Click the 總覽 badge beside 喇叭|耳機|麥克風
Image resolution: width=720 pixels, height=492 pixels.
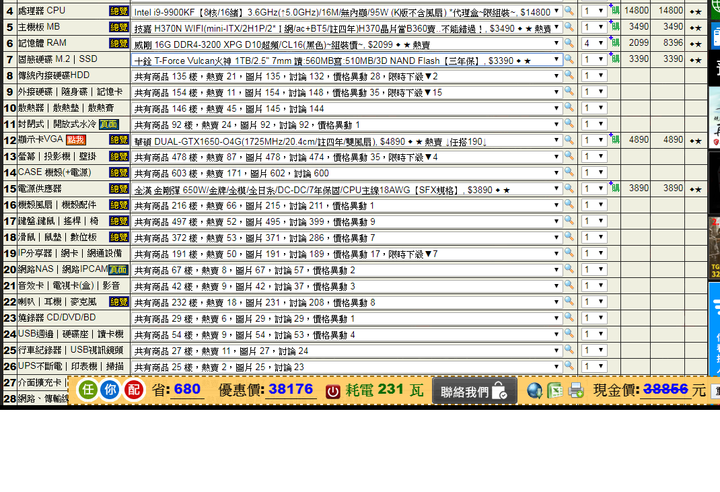click(119, 302)
